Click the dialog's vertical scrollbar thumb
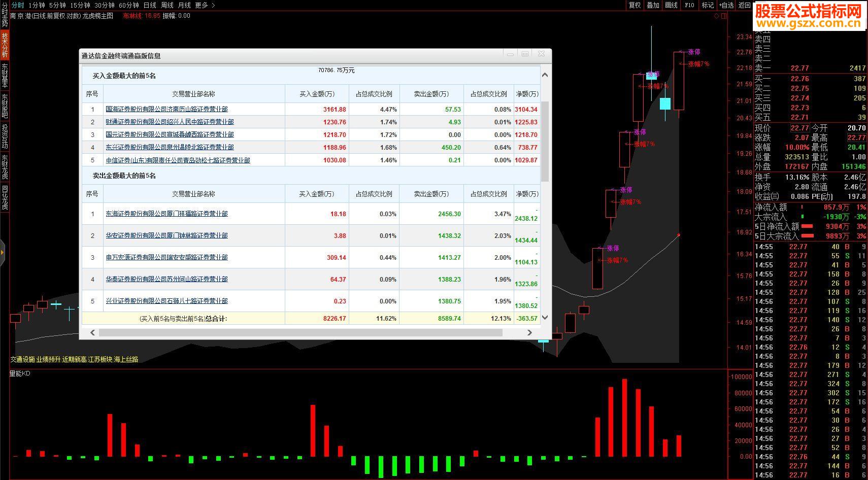The width and height of the screenshot is (868, 480). tap(545, 141)
